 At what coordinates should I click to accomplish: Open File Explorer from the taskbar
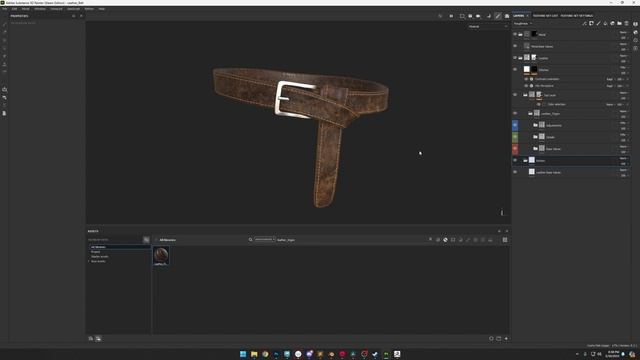(254, 354)
